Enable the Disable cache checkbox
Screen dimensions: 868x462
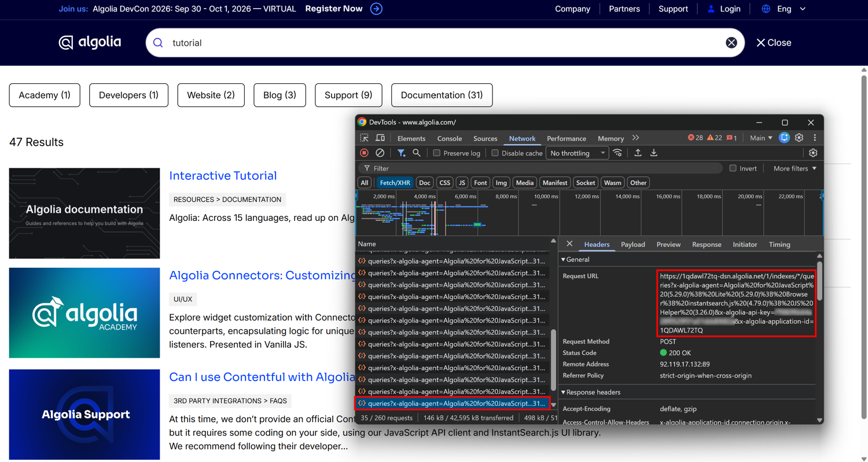[495, 153]
